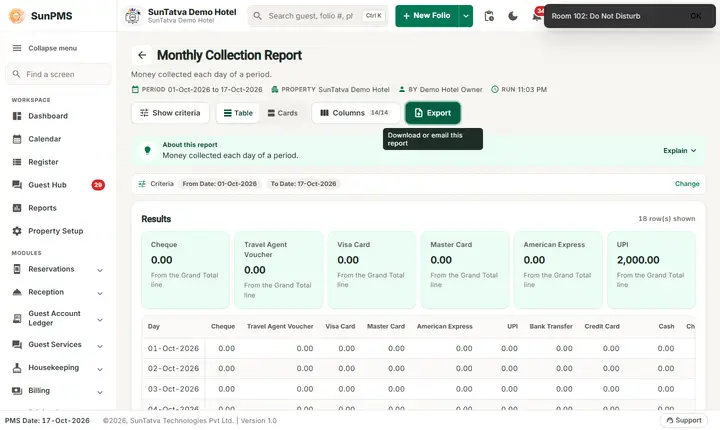Click the About this report lightbulb icon
This screenshot has width=720, height=430.
[x=147, y=150]
